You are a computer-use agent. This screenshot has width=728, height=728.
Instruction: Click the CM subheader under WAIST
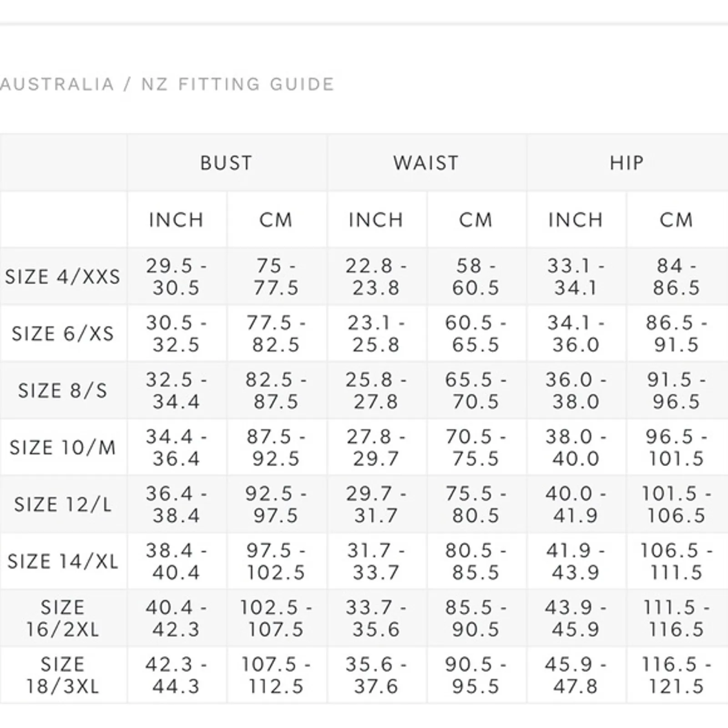click(x=475, y=220)
